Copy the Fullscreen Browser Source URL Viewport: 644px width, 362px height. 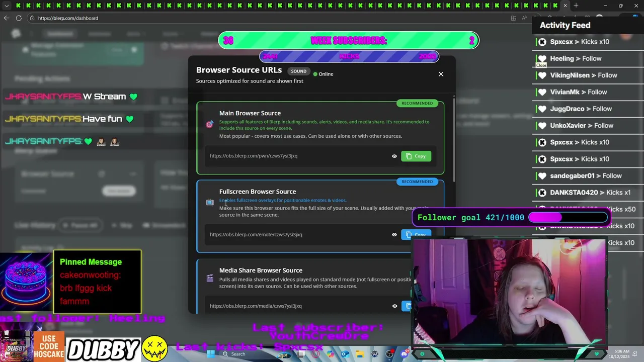(x=416, y=234)
